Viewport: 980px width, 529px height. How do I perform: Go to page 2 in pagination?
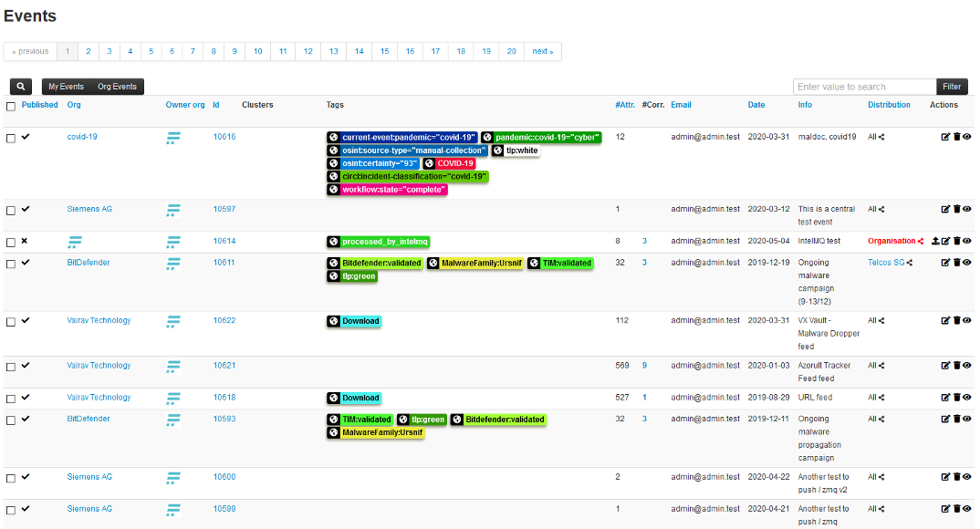[89, 52]
